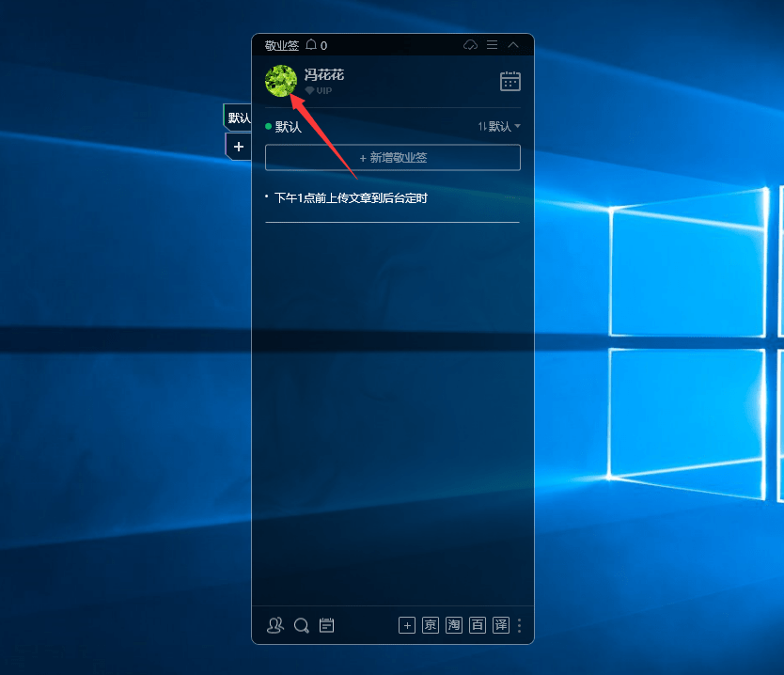Click the 新增敬业签 button
The width and height of the screenshot is (784, 675).
393,158
